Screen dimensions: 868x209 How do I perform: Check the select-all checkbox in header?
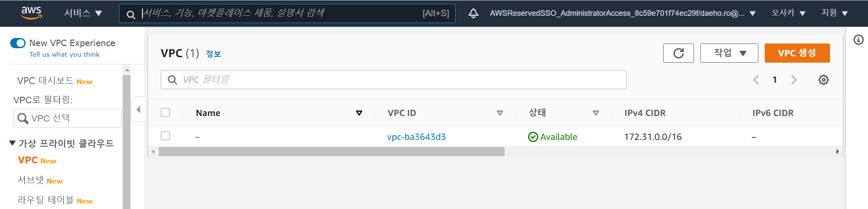click(165, 113)
